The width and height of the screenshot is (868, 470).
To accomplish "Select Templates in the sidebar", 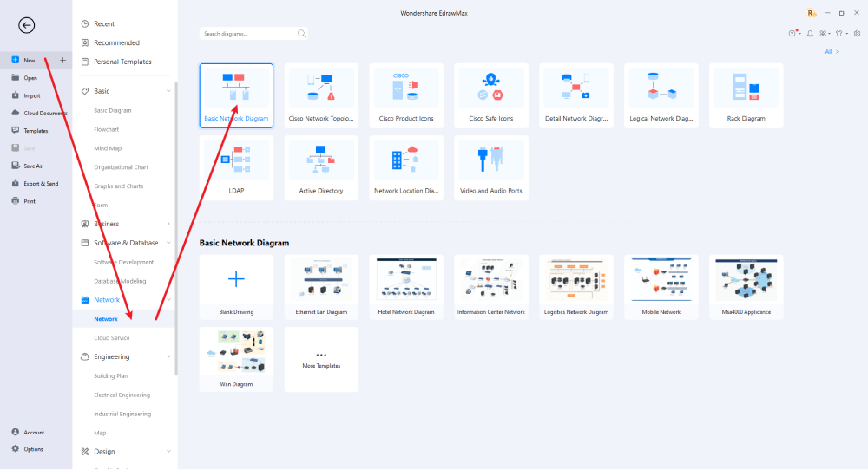I will click(x=30, y=131).
